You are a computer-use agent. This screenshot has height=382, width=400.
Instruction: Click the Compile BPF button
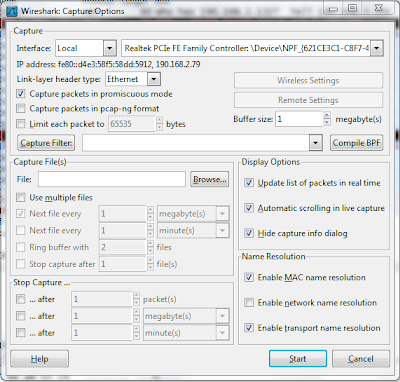tap(356, 143)
